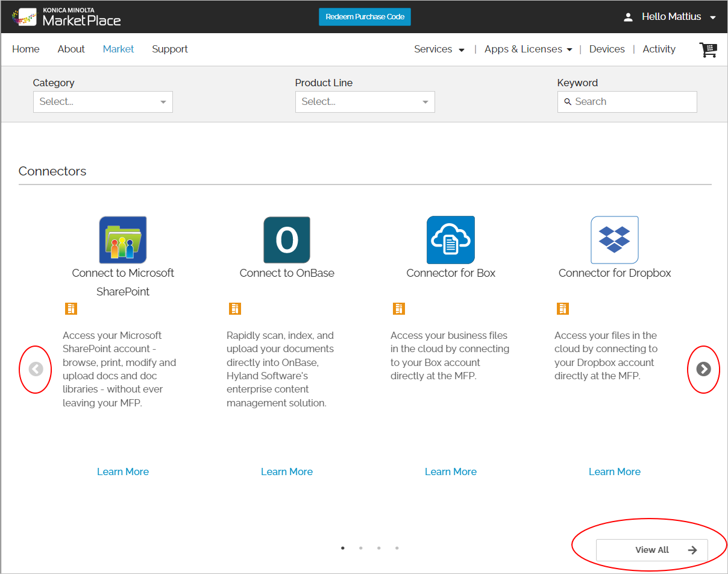Open the Connector for Dropbox app icon
Viewport: 728px width, 574px height.
pos(615,240)
